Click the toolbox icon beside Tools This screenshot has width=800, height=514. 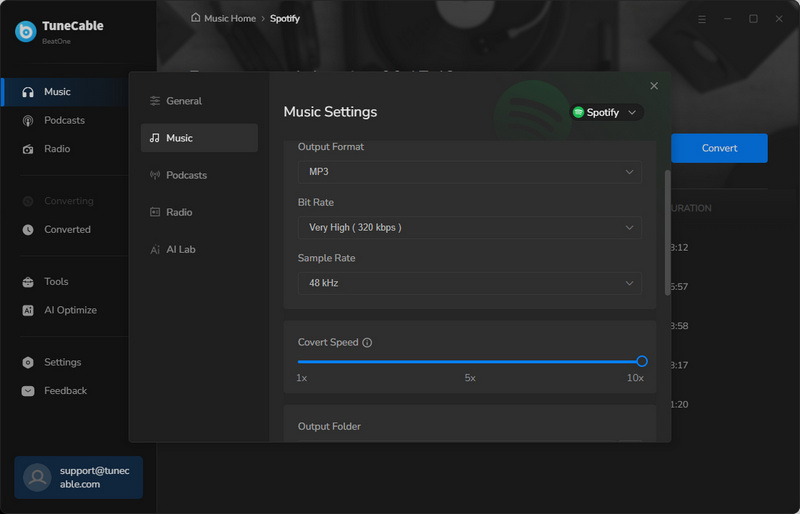tap(28, 282)
